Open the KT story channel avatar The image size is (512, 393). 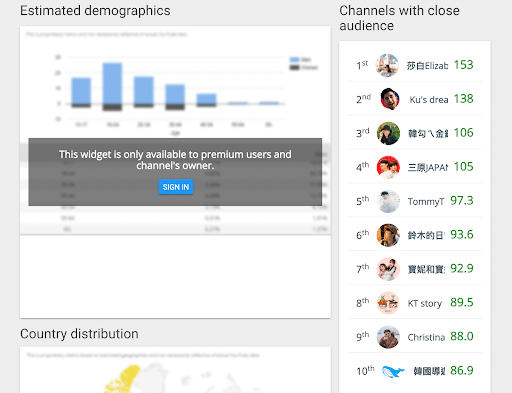click(x=388, y=303)
